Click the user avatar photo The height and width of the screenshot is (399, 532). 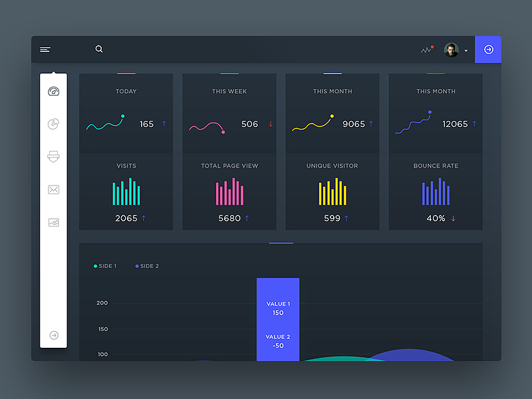tap(452, 50)
